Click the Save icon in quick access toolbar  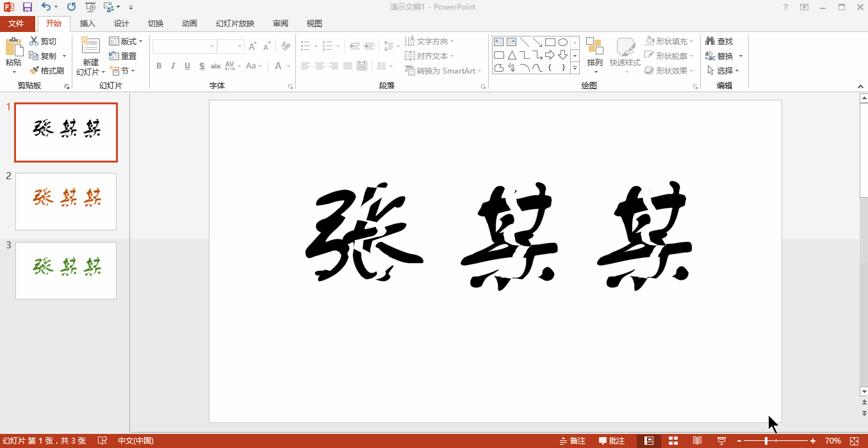coord(27,7)
